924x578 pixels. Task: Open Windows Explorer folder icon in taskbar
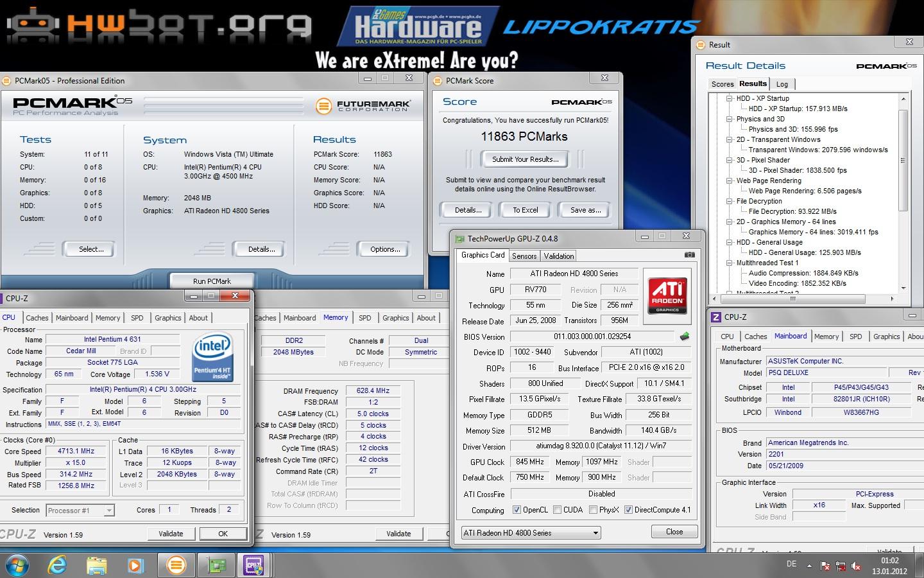pyautogui.click(x=96, y=565)
